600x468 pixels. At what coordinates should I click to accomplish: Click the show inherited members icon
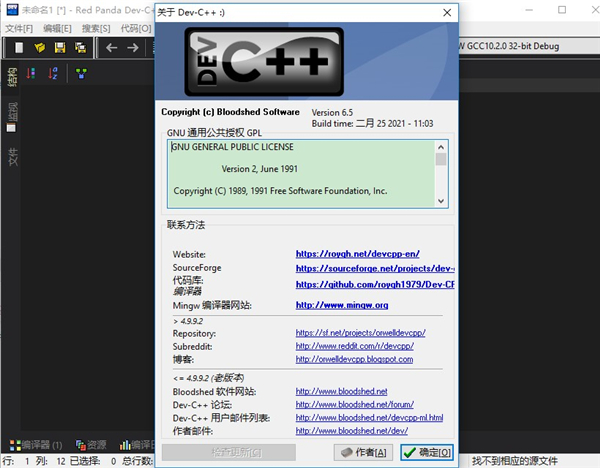click(x=81, y=73)
